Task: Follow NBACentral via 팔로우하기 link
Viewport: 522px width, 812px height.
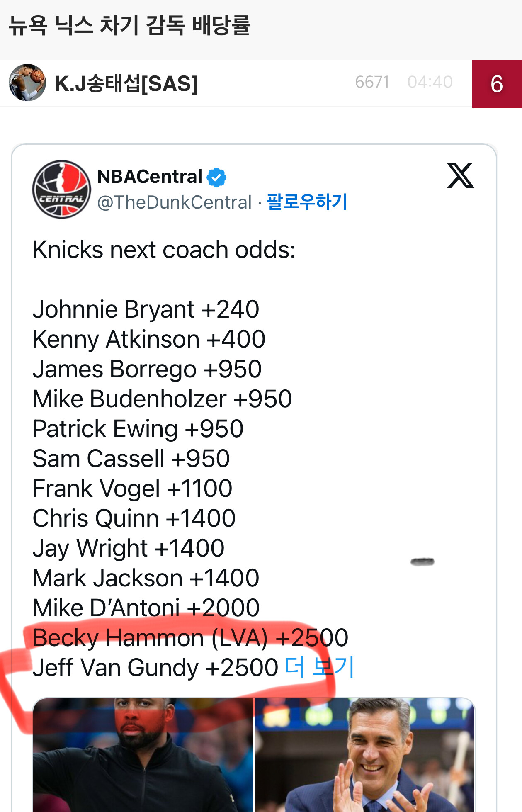Action: 307,202
